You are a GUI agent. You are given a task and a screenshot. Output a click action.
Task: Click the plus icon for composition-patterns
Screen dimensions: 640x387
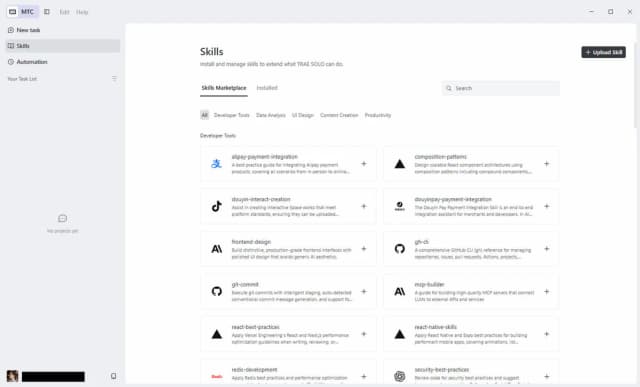click(547, 164)
